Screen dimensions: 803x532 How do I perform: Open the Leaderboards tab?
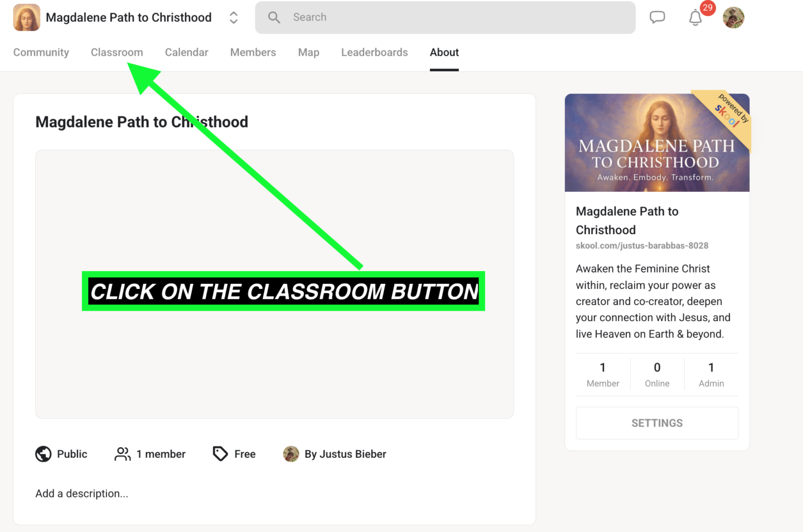(x=375, y=52)
